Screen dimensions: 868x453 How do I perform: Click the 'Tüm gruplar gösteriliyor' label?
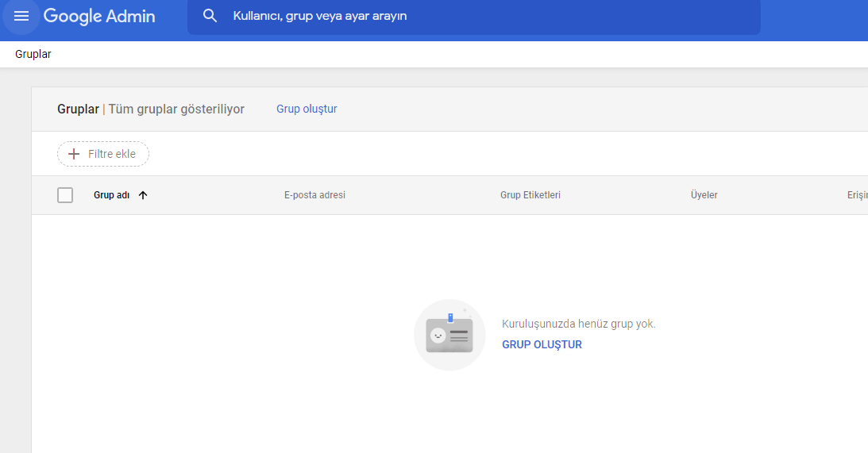click(176, 109)
